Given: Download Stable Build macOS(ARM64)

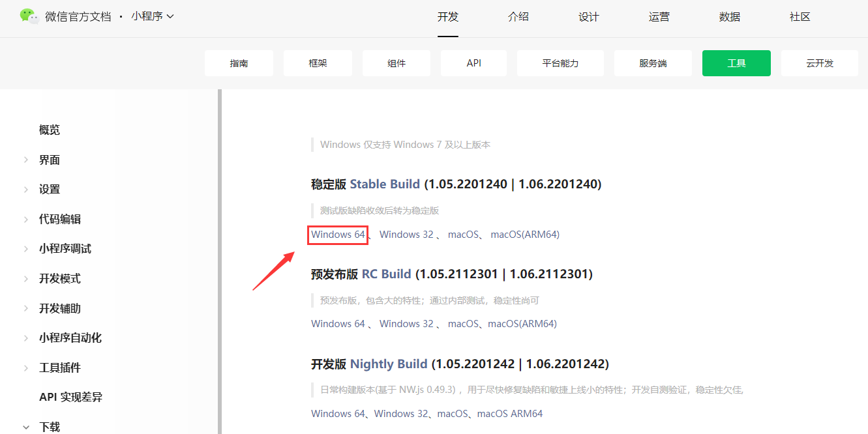Looking at the screenshot, I should click(525, 234).
